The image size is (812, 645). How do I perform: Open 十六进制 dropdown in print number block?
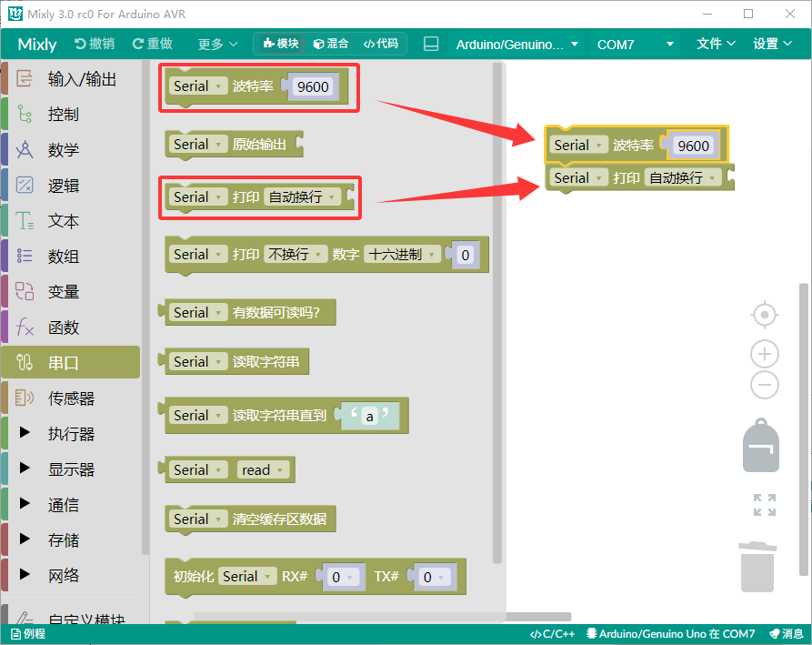(402, 255)
